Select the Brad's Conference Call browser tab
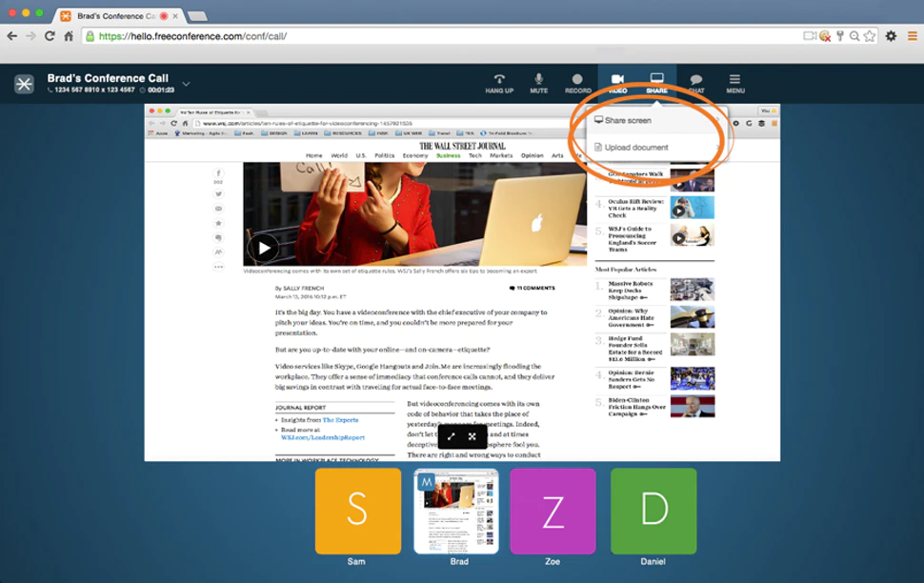 click(112, 15)
